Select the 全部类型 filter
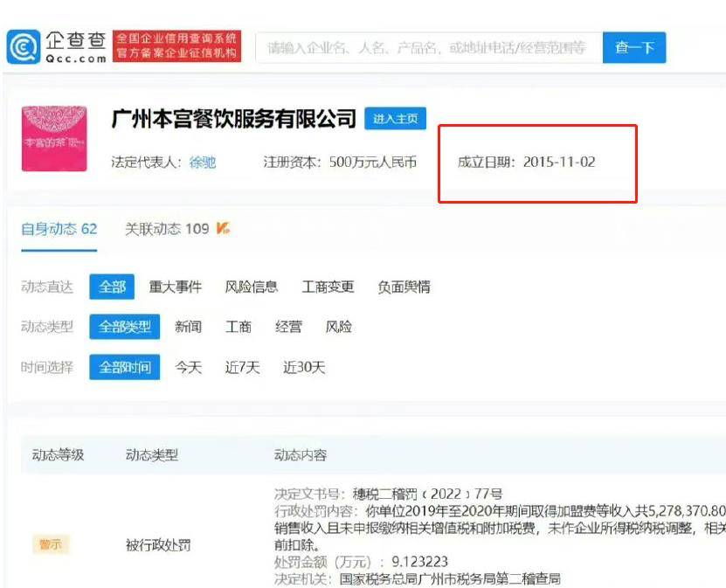The height and width of the screenshot is (588, 726). pos(125,327)
